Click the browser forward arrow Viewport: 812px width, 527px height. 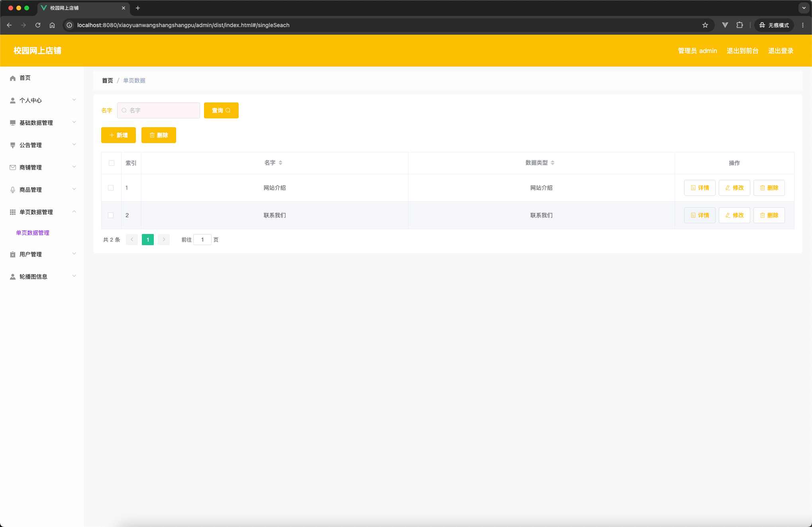(24, 25)
